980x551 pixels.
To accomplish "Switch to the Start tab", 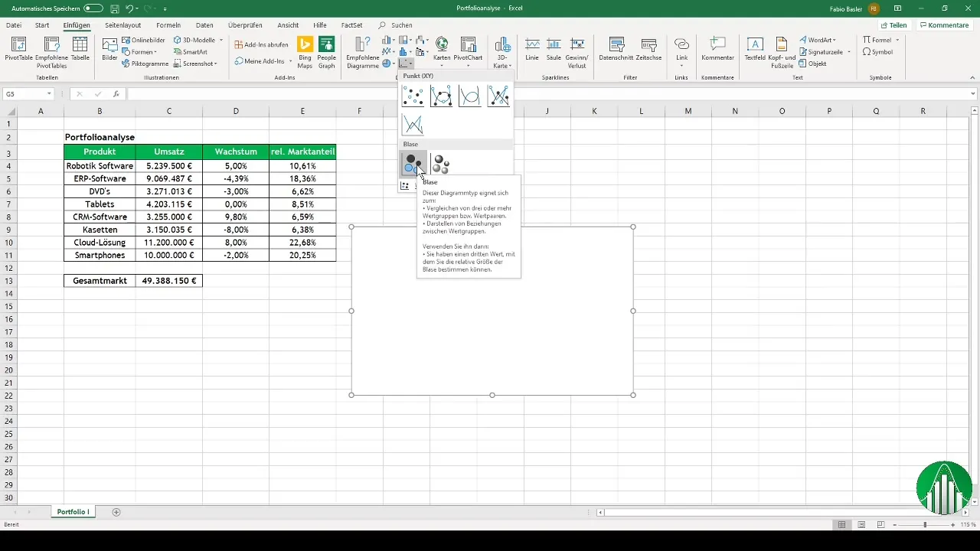I will pos(42,25).
